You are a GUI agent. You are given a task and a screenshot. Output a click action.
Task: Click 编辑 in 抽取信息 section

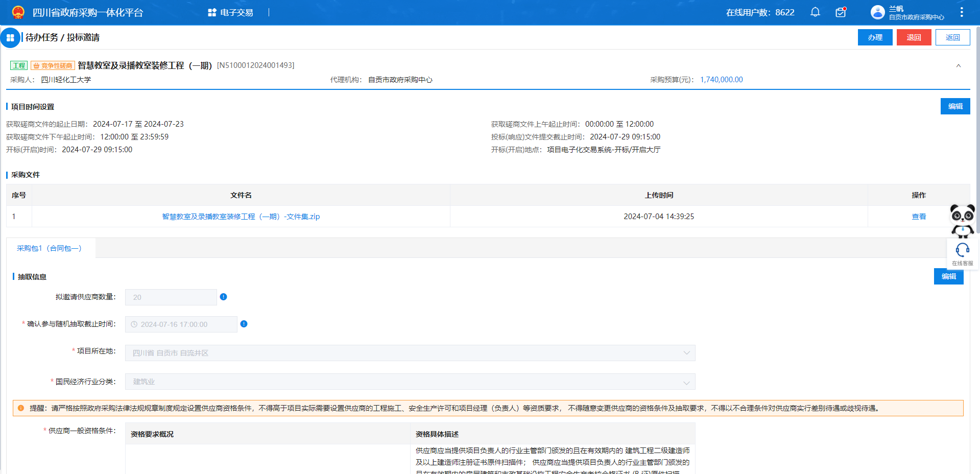point(949,276)
